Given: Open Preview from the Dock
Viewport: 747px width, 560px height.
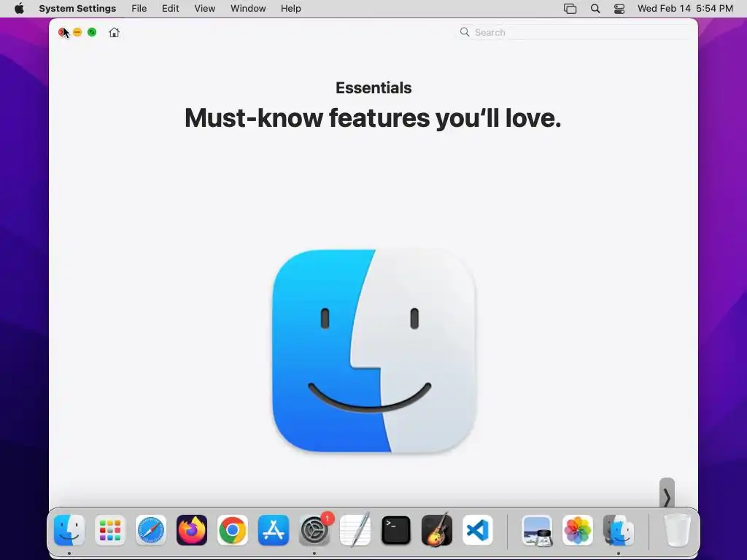Looking at the screenshot, I should pos(537,530).
